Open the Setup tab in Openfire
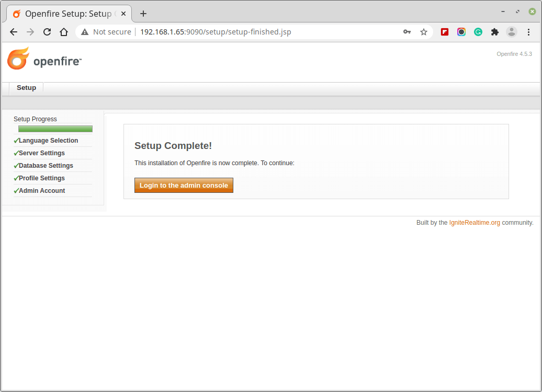Image resolution: width=542 pixels, height=392 pixels. coord(26,88)
